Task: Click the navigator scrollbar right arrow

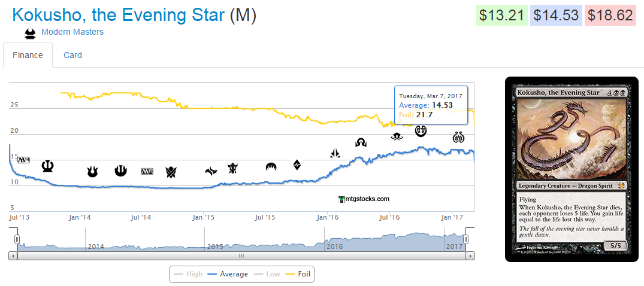Action: 470,255
